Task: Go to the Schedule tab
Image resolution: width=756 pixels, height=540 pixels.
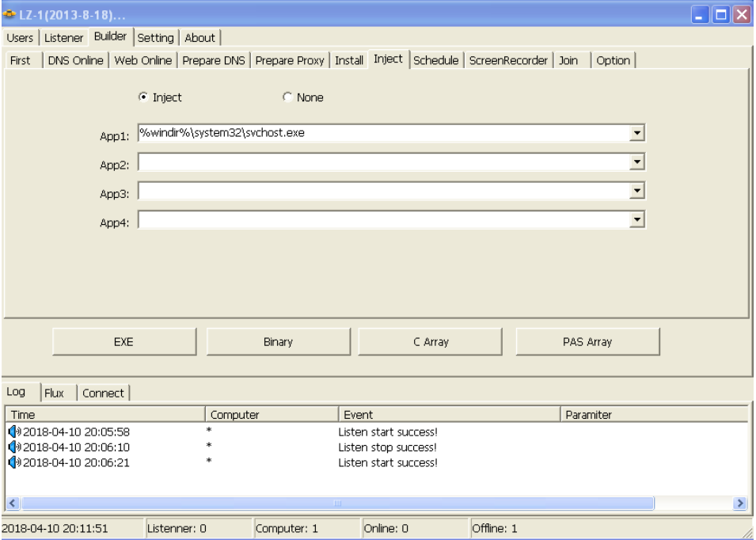Action: pyautogui.click(x=435, y=61)
